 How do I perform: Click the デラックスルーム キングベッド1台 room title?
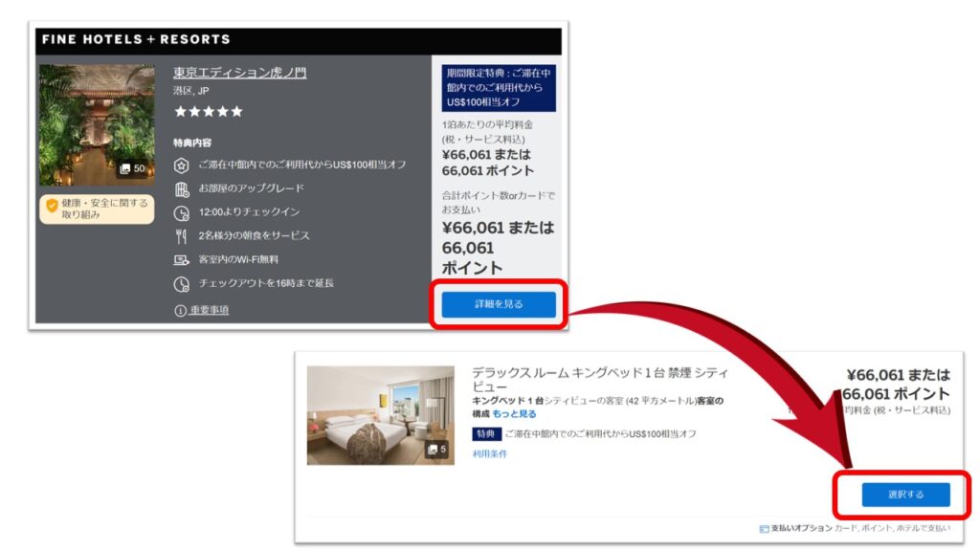pyautogui.click(x=600, y=380)
